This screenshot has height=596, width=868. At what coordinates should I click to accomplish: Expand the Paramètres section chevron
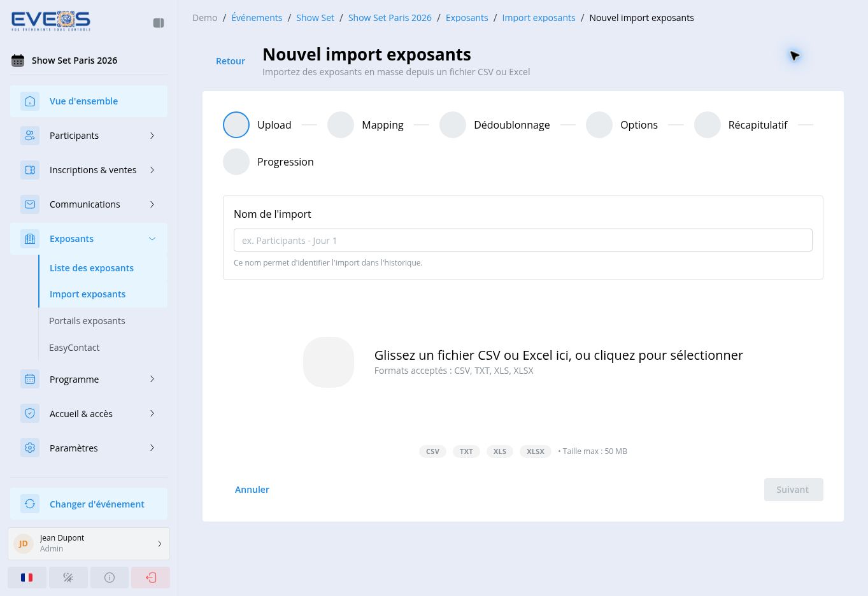[x=152, y=448]
